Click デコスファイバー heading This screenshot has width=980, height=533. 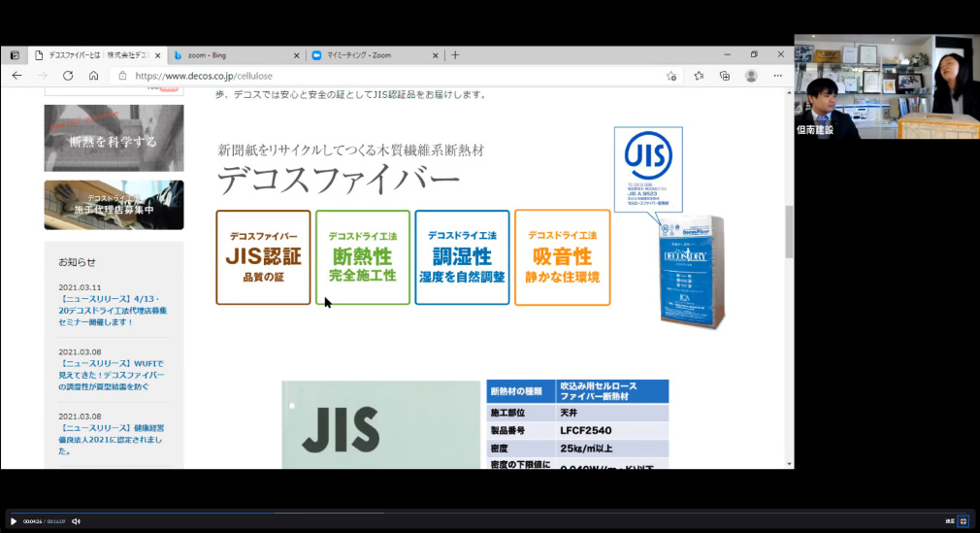[338, 181]
